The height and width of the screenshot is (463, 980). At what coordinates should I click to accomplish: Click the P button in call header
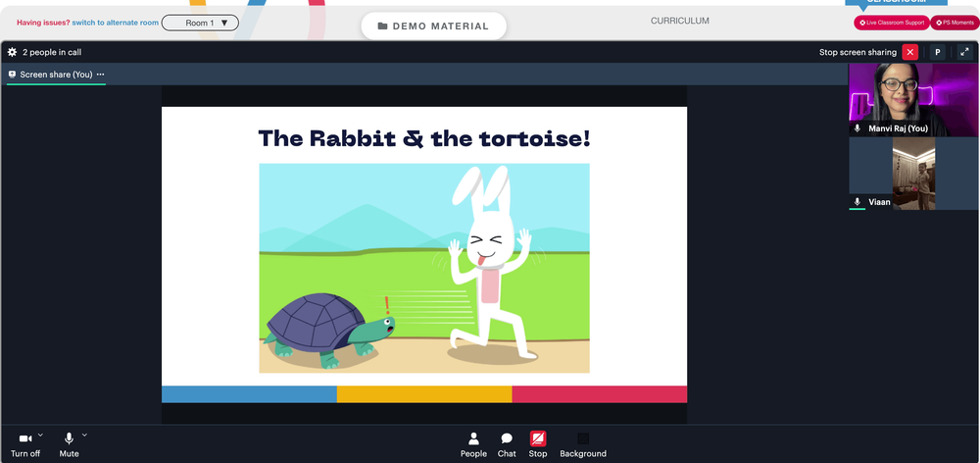click(937, 53)
